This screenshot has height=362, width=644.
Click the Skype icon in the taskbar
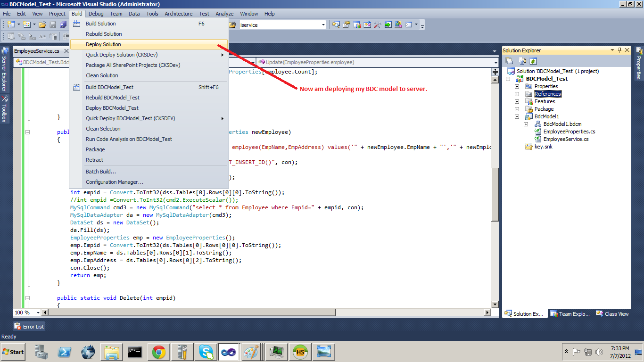coord(206,352)
